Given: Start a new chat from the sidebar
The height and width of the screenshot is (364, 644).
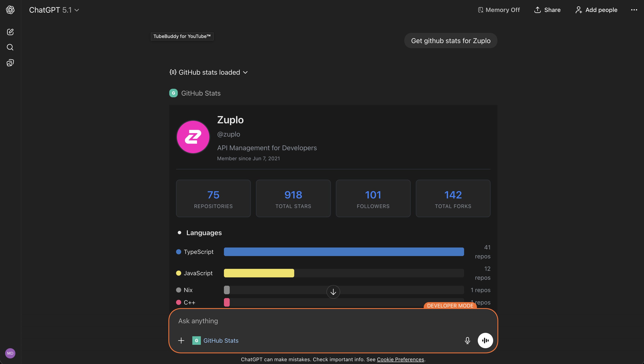Looking at the screenshot, I should tap(10, 32).
